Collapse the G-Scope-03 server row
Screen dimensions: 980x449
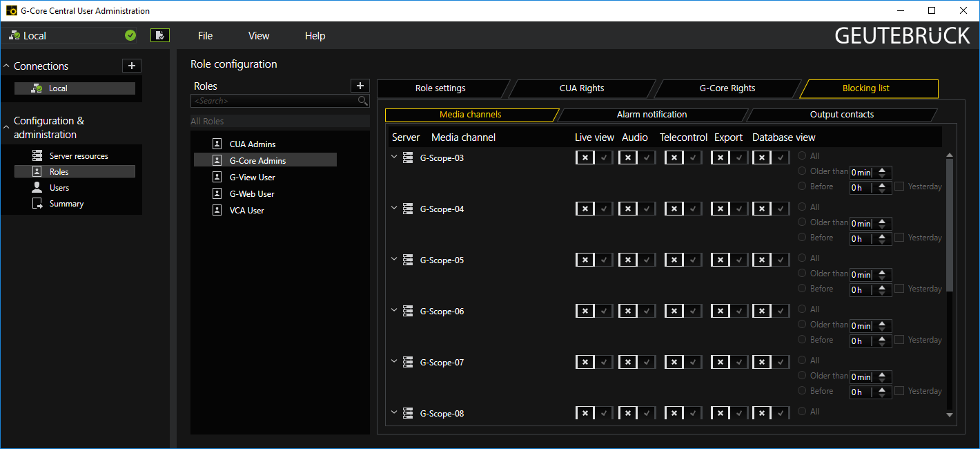(395, 157)
